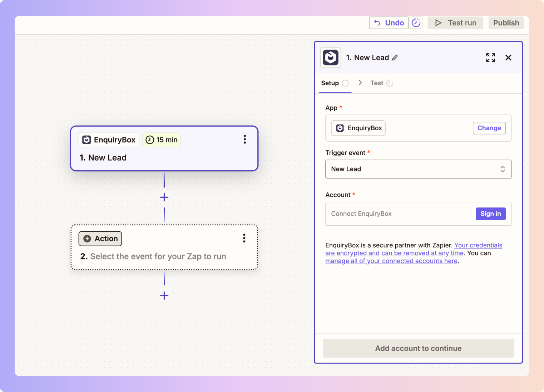
Task: Add a step between trigger and action
Action: (164, 197)
